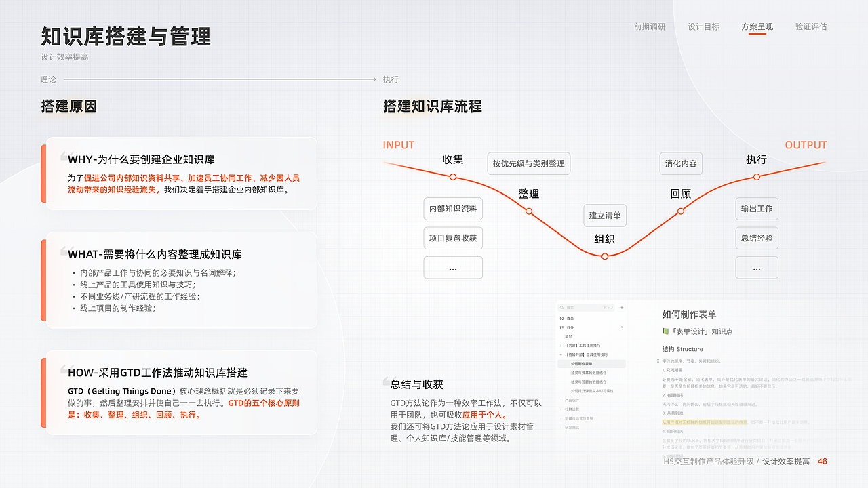The height and width of the screenshot is (488, 868).
Task: Click the outline toggle icon right of 目录
Action: coord(621,328)
